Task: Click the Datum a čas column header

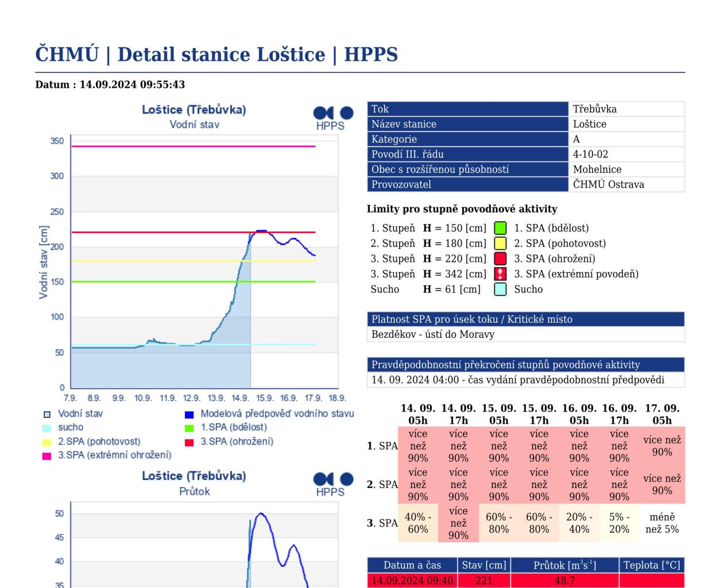Action: pos(412,565)
